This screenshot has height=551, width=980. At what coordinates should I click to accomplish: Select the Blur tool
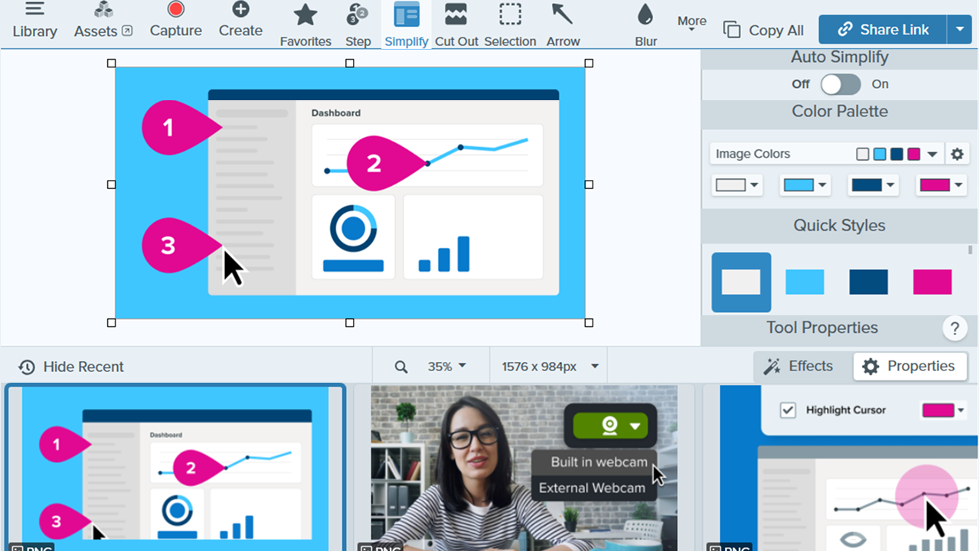[x=645, y=24]
